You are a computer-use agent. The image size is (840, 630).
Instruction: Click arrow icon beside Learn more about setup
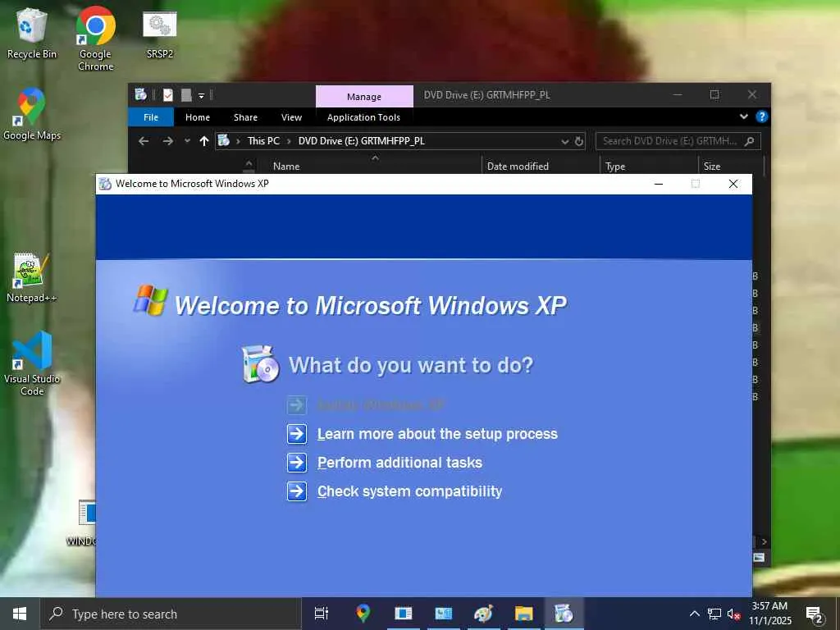(x=297, y=434)
